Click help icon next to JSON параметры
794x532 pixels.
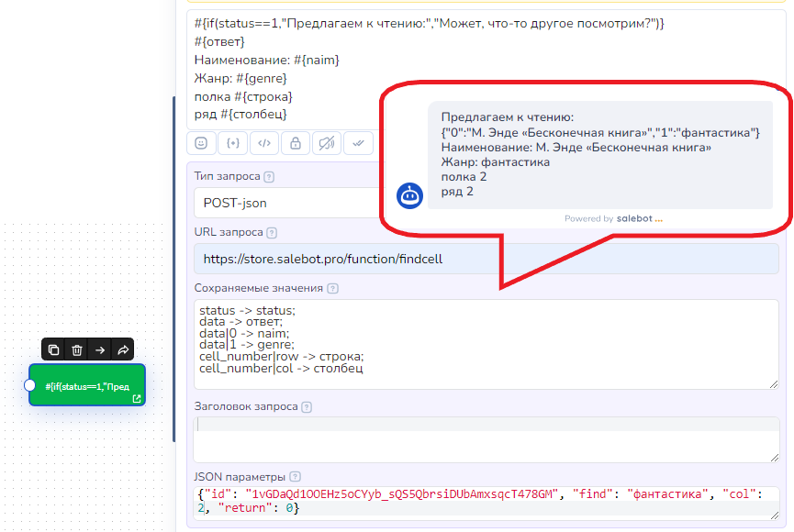coord(295,476)
